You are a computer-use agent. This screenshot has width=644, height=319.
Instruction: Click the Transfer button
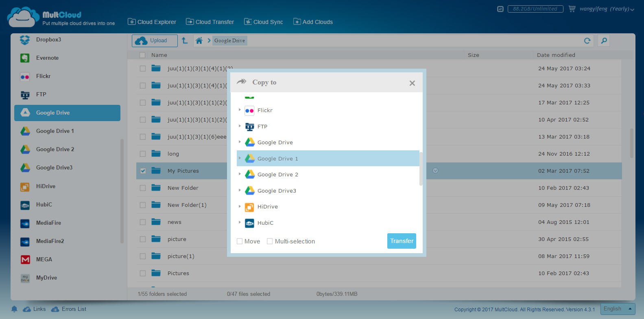402,241
